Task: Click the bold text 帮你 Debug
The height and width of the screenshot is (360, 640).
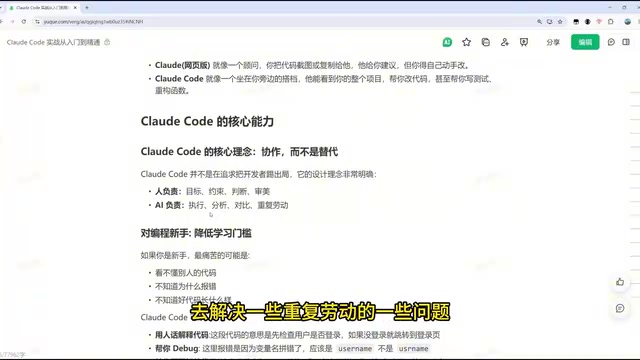Action: tap(177, 349)
